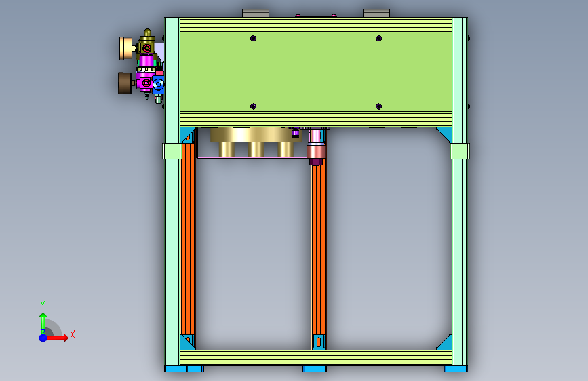Select the bottom-left blue foot pad
This screenshot has height=381, width=588.
[184, 369]
